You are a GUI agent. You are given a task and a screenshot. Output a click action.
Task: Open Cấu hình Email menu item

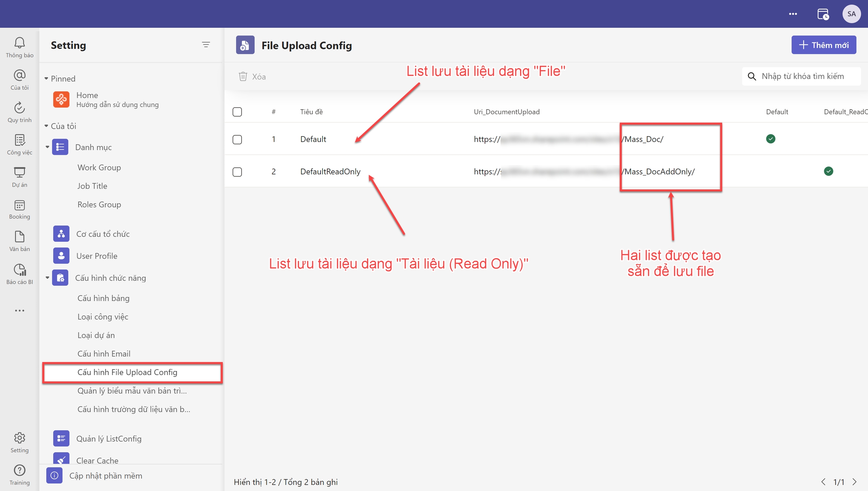[104, 354]
